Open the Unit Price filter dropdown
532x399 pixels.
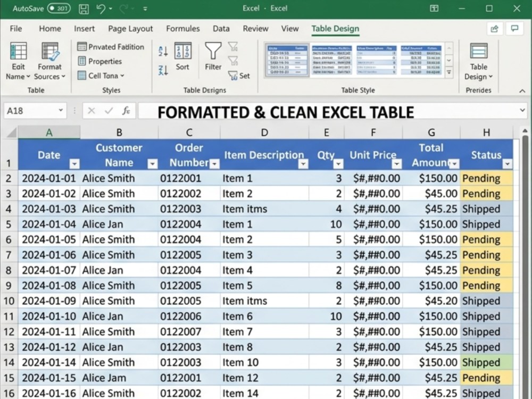[397, 164]
